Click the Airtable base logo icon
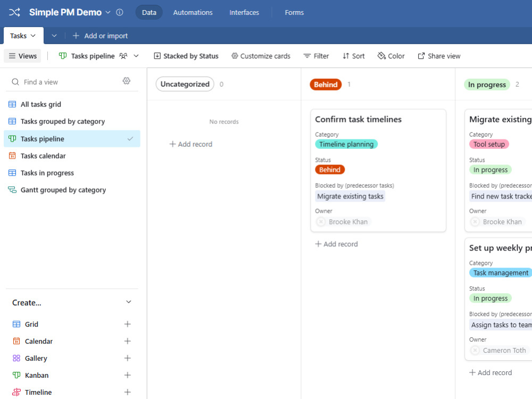The height and width of the screenshot is (399, 532). (14, 13)
